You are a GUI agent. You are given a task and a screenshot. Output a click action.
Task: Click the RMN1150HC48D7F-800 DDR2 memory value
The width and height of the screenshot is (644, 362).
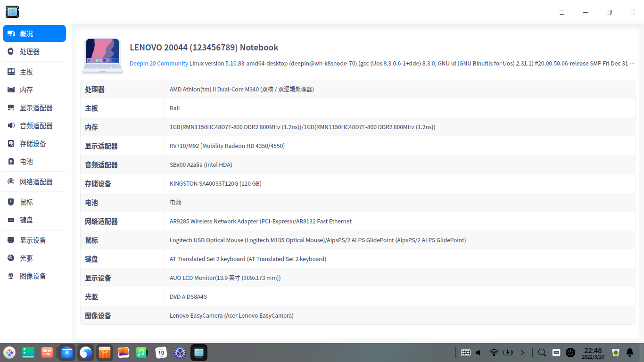point(303,127)
